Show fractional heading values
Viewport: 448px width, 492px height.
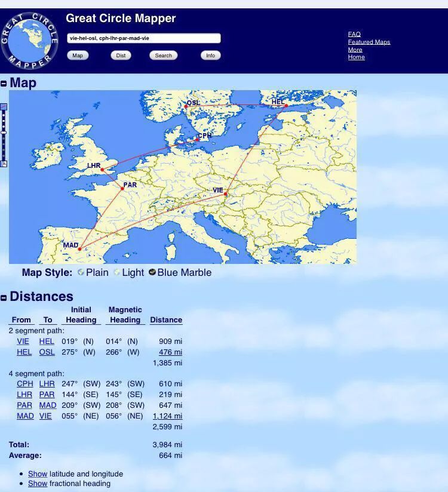[37, 484]
